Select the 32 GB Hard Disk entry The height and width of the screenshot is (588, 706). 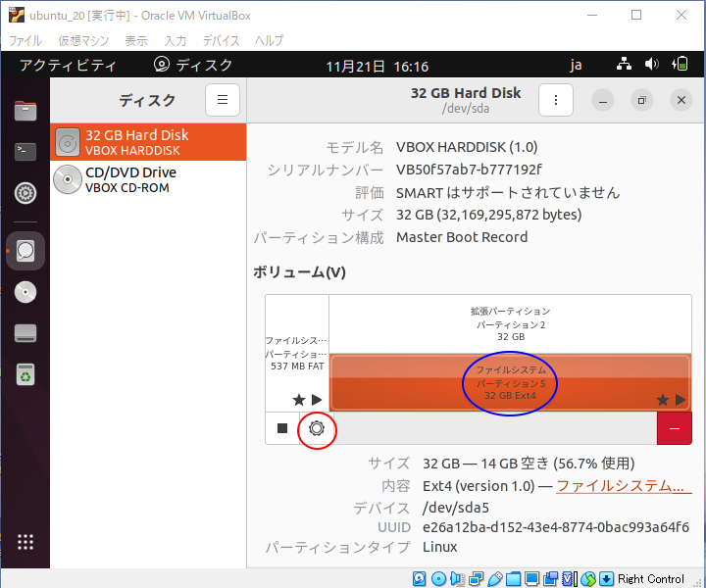148,142
